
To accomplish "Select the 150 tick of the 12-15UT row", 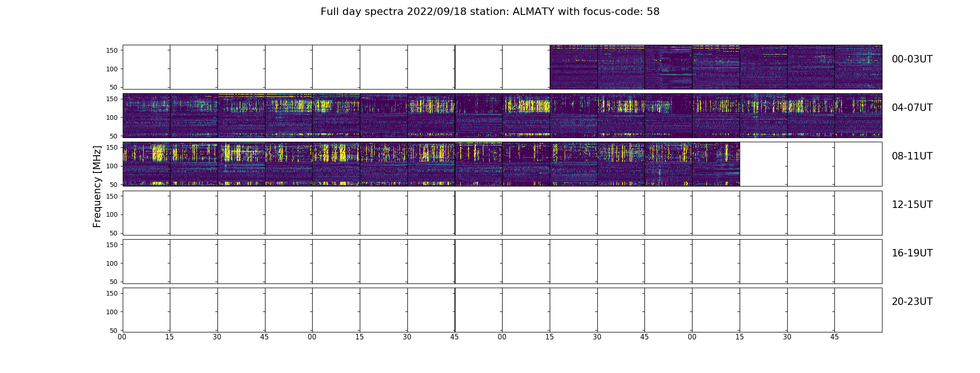I will coord(112,196).
